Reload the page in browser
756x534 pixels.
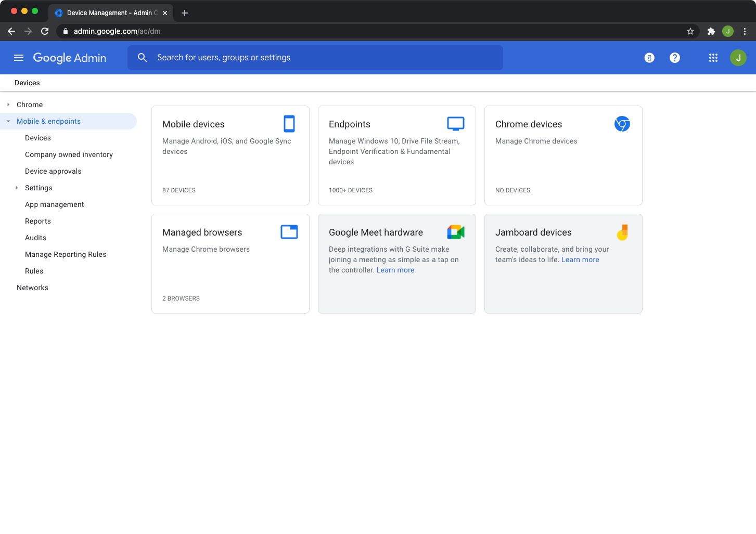45,31
